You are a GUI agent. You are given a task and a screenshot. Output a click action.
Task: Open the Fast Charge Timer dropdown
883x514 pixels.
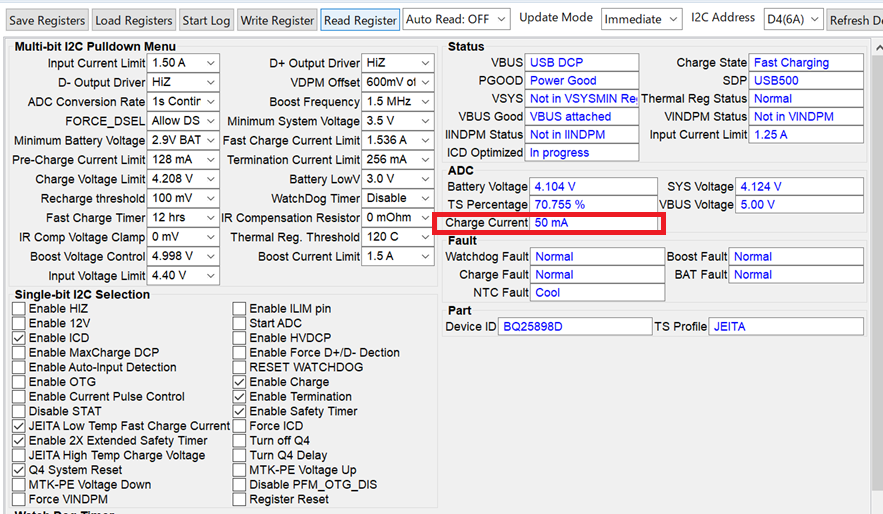[x=184, y=218]
